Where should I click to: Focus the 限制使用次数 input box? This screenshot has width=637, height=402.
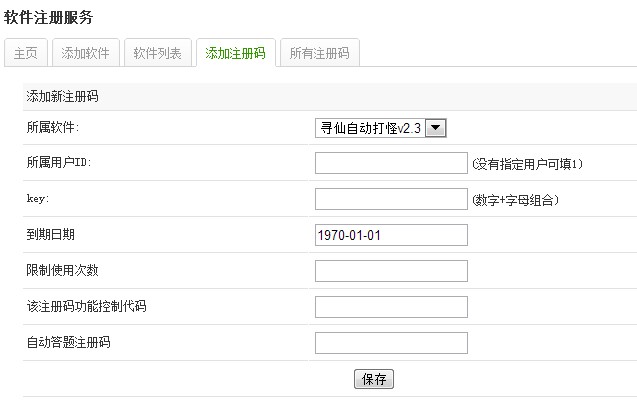391,271
